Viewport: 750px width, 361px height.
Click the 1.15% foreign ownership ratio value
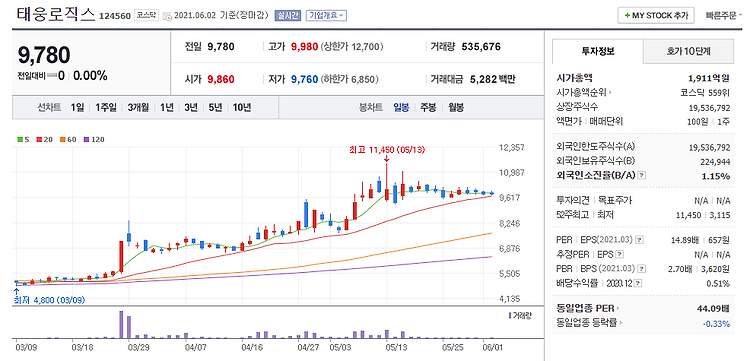point(716,176)
